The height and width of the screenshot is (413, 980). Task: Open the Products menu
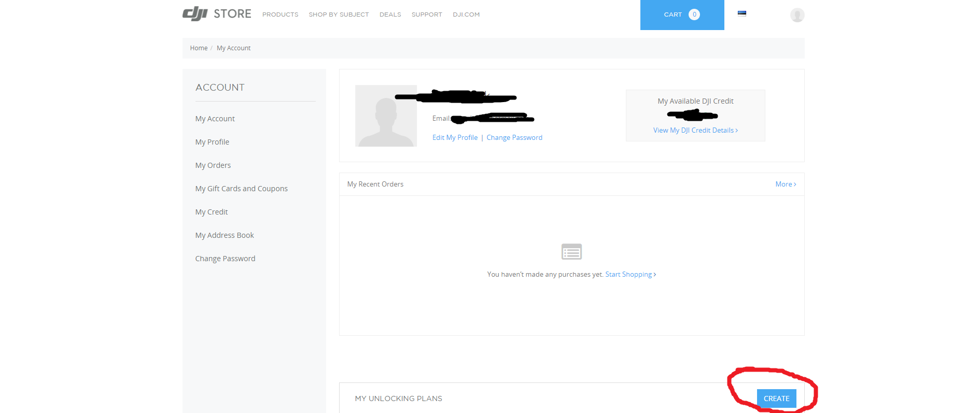280,15
